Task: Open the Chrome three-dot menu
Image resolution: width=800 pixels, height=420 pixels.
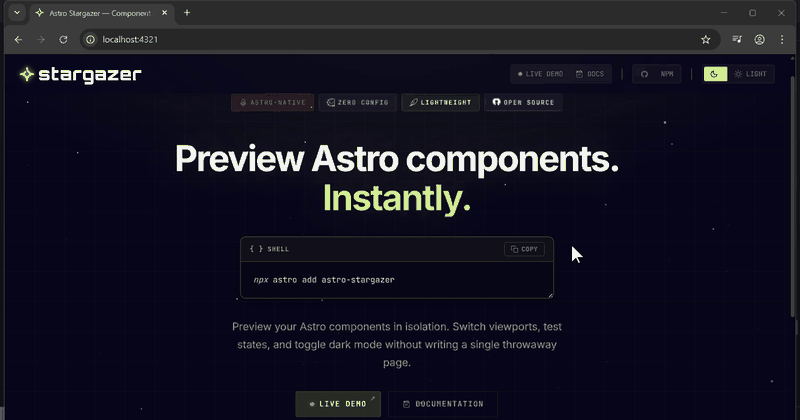Action: pos(782,39)
